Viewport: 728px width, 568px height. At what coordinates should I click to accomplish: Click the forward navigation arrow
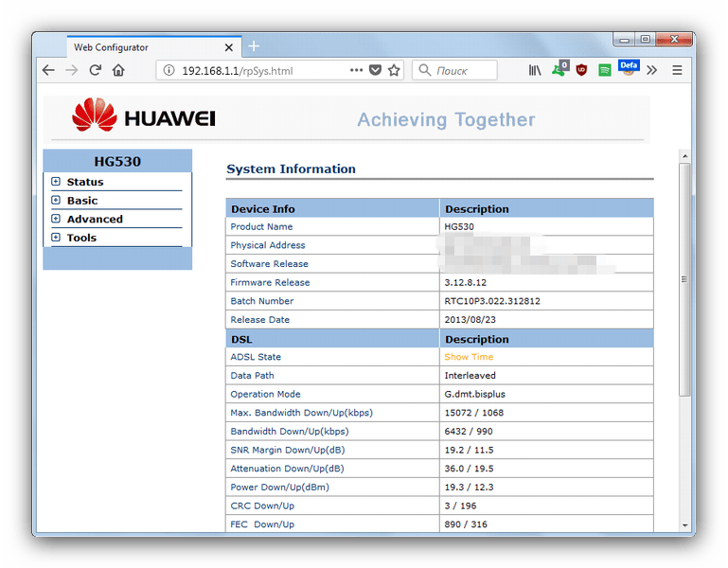point(72,70)
